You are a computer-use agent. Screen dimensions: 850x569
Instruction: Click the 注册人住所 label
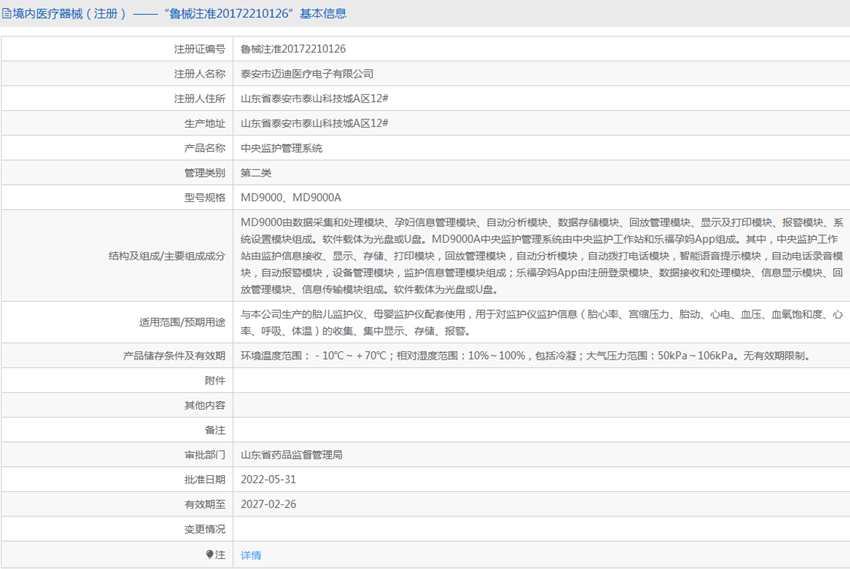click(x=199, y=99)
